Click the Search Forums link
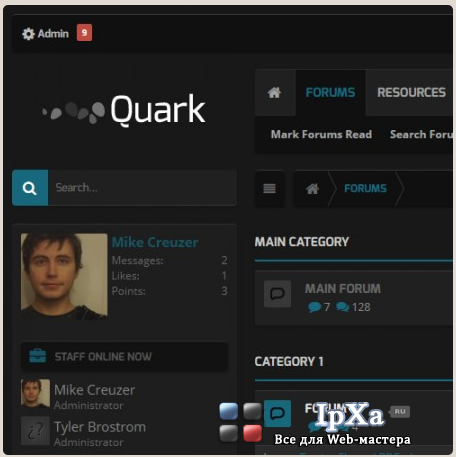Viewport: 456px width, 457px height. [421, 134]
